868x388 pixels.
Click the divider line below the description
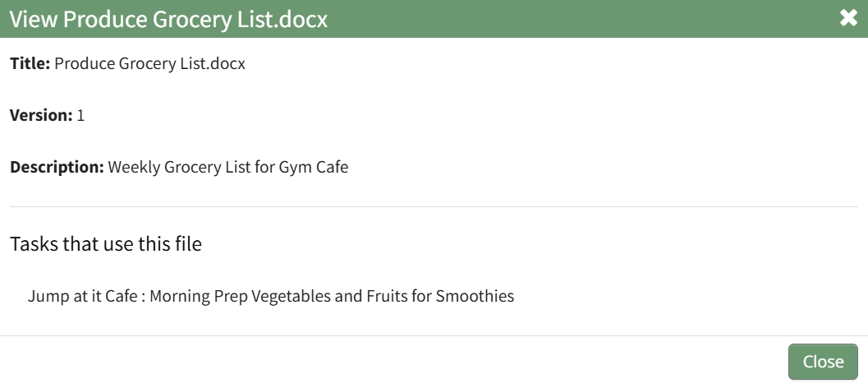(434, 206)
